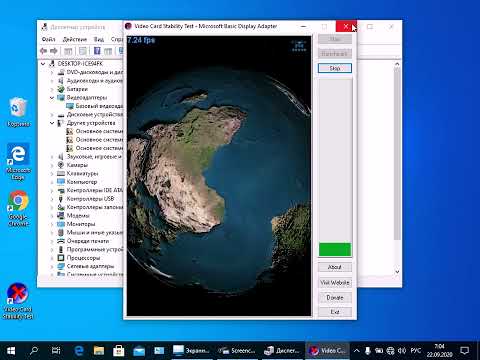Click the greyed-out Benchmark button
This screenshot has height=360, width=480.
click(x=335, y=53)
